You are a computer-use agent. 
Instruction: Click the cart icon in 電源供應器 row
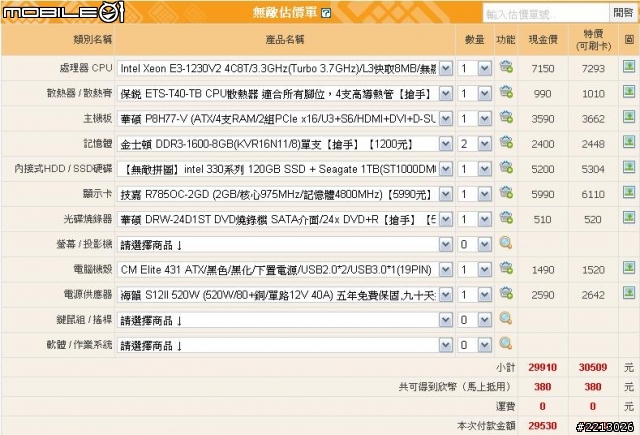point(506,293)
